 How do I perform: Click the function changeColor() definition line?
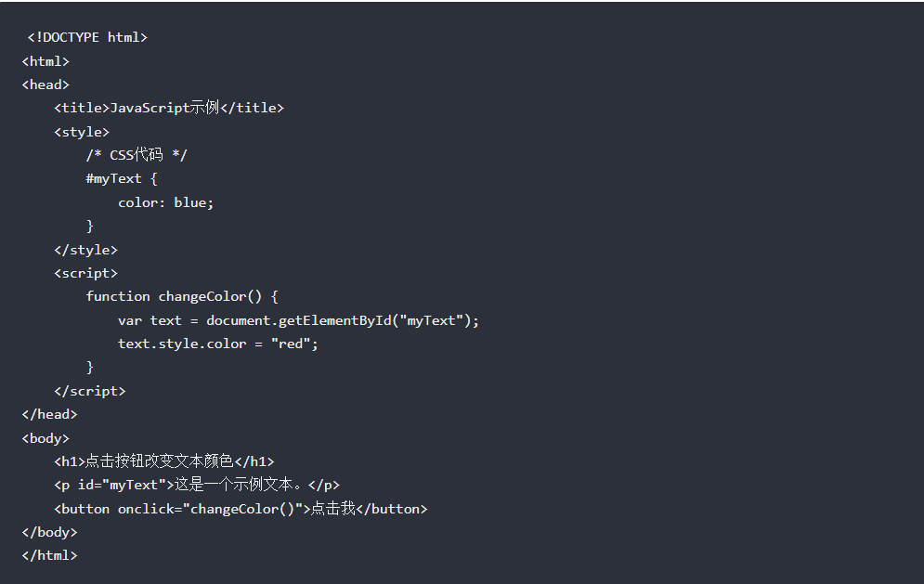point(182,296)
